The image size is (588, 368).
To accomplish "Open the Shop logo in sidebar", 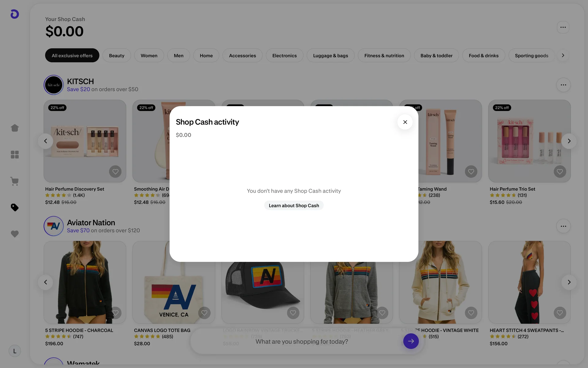I will click(15, 14).
